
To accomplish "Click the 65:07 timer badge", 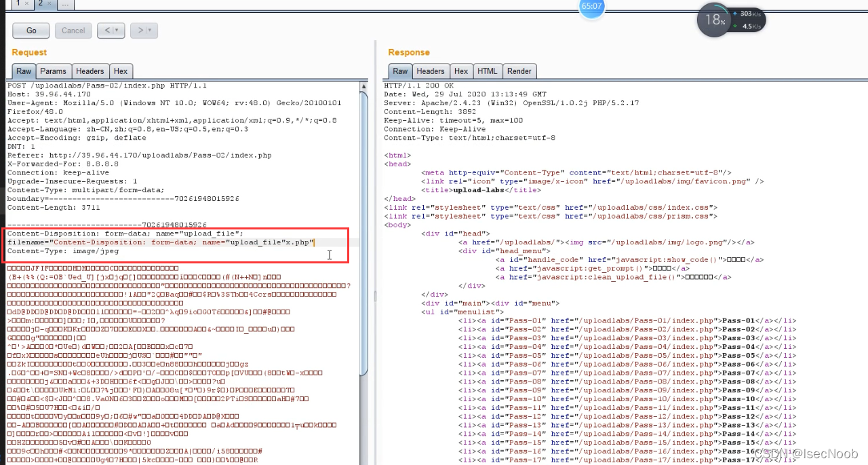I will [591, 6].
